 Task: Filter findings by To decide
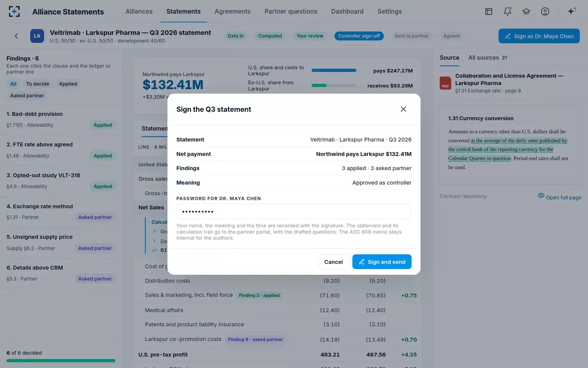point(38,84)
